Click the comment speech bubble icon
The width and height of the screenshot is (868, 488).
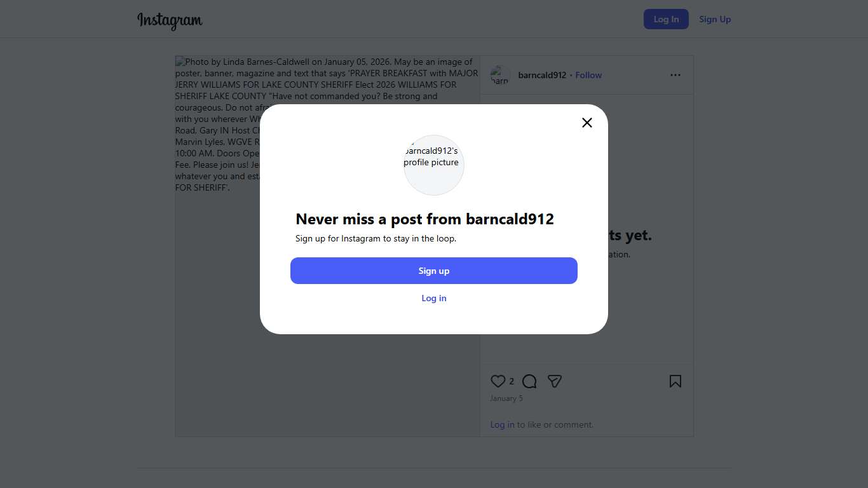[529, 381]
